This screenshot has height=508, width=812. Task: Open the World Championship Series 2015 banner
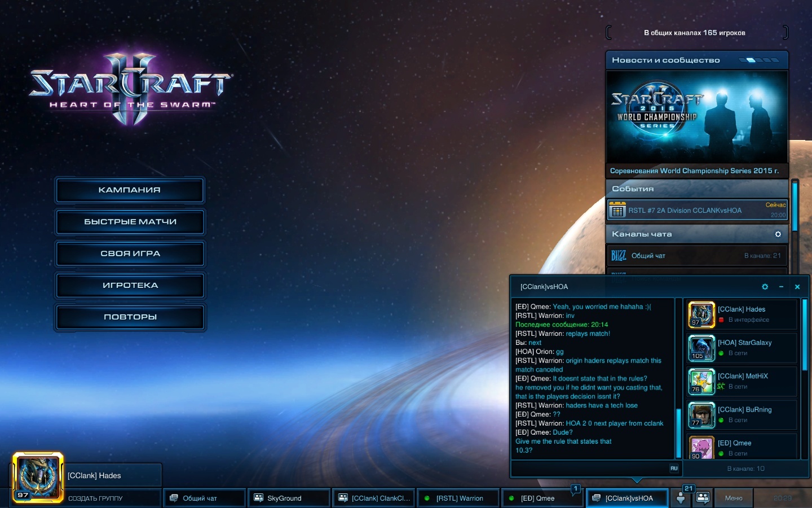(697, 116)
